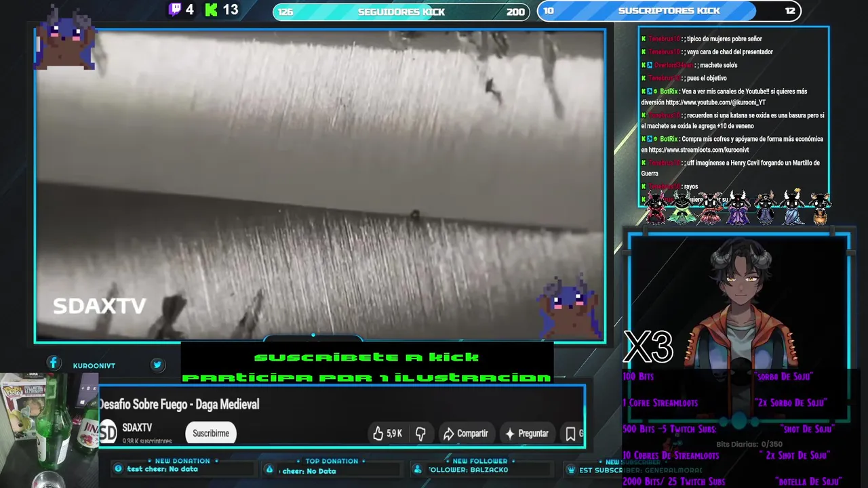Click the follower goal number 200

(x=515, y=12)
